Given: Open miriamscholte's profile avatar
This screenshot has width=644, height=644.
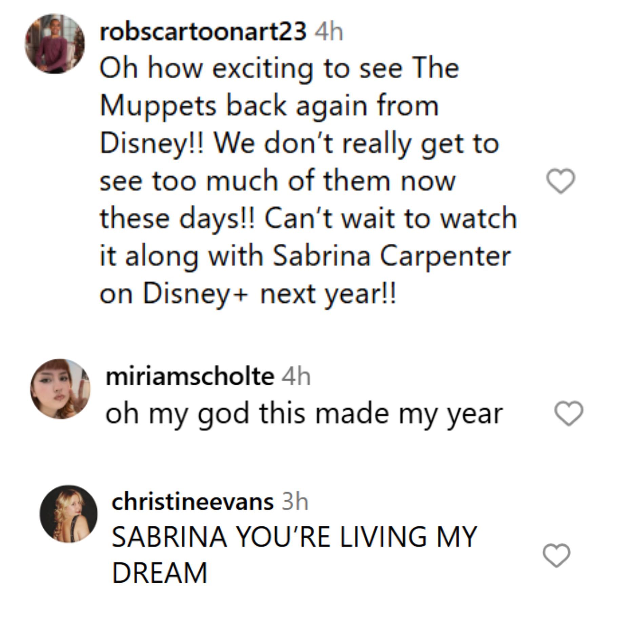Looking at the screenshot, I should click(x=60, y=389).
